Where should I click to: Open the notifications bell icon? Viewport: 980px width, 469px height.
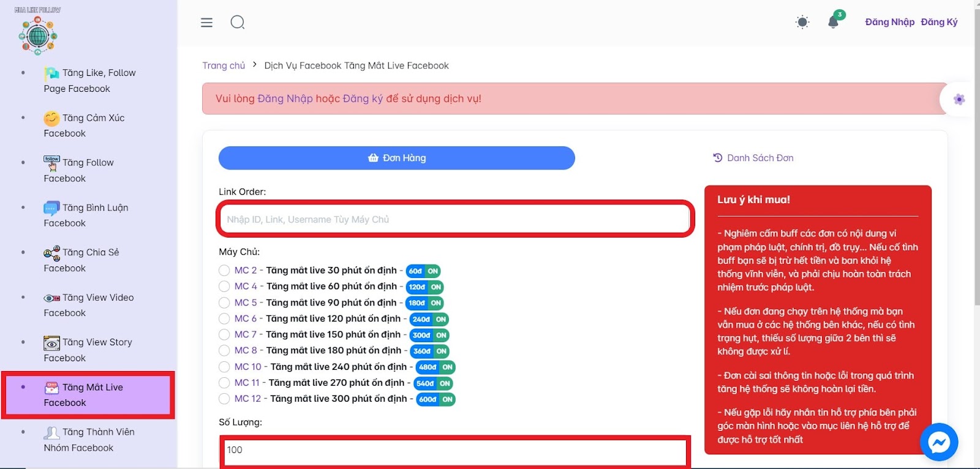[x=833, y=23]
